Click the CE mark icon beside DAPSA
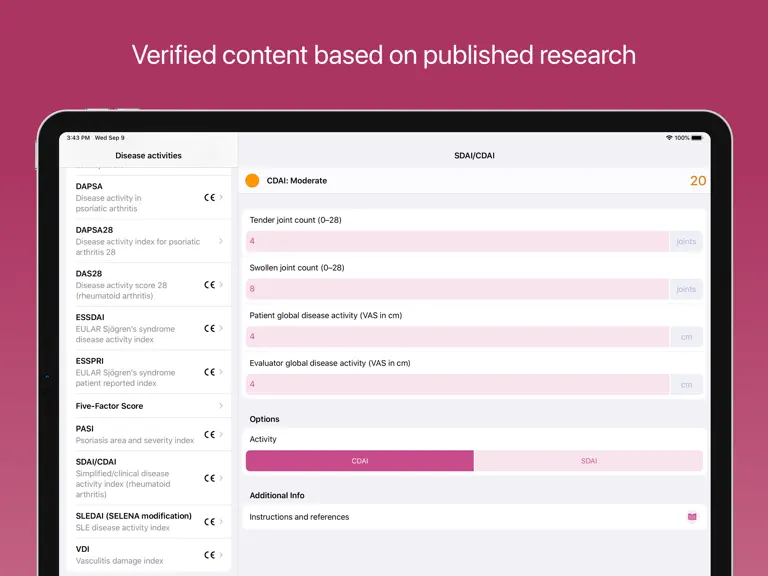Image resolution: width=768 pixels, height=576 pixels. (209, 197)
